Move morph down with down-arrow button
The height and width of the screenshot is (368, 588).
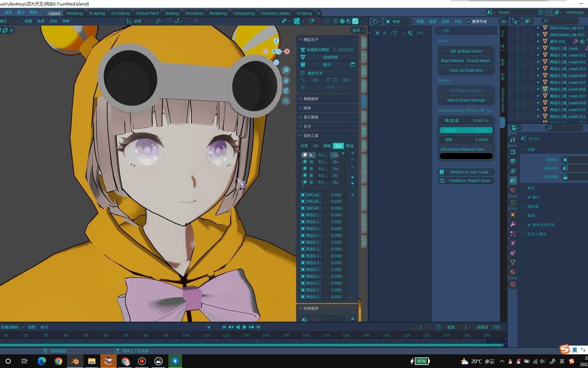(353, 184)
